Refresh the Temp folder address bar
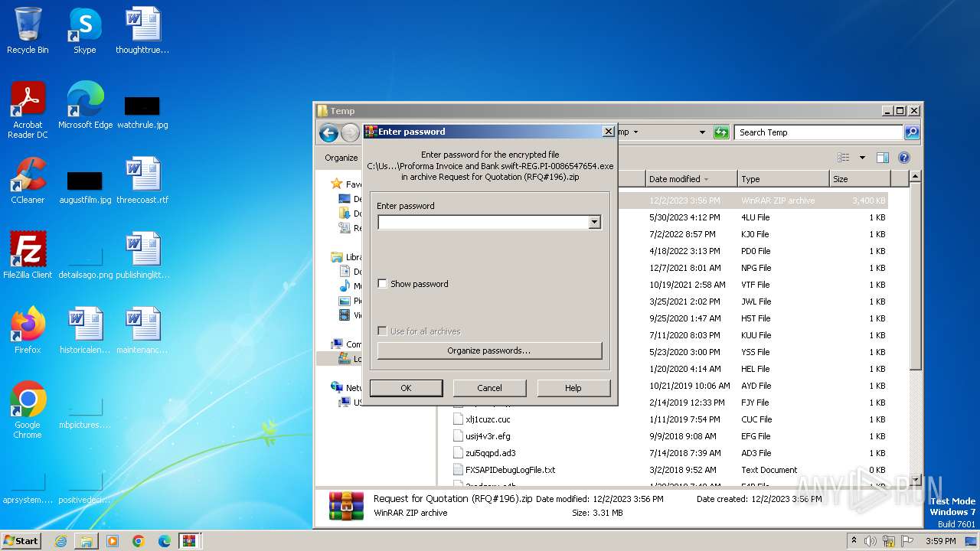The width and height of the screenshot is (980, 551). pyautogui.click(x=721, y=132)
